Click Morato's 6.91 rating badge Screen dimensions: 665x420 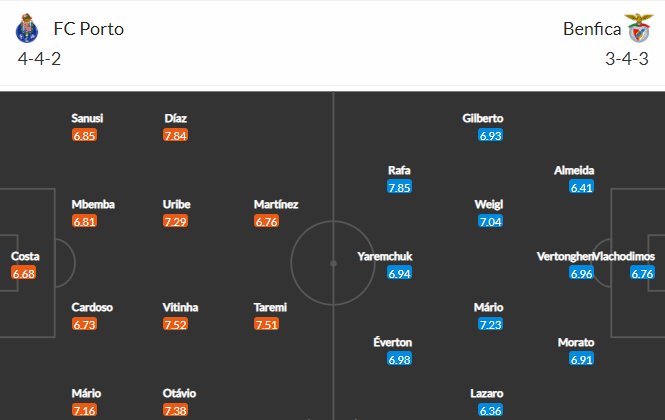pyautogui.click(x=581, y=359)
